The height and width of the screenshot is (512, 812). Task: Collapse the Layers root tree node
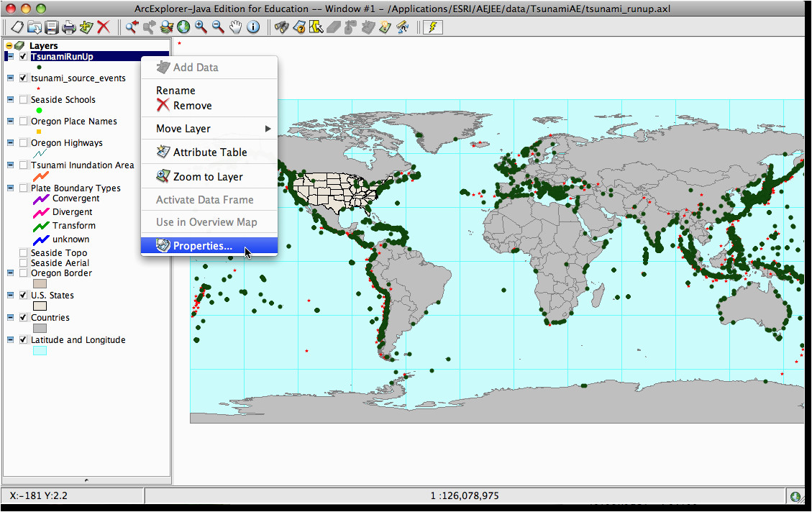click(9, 45)
